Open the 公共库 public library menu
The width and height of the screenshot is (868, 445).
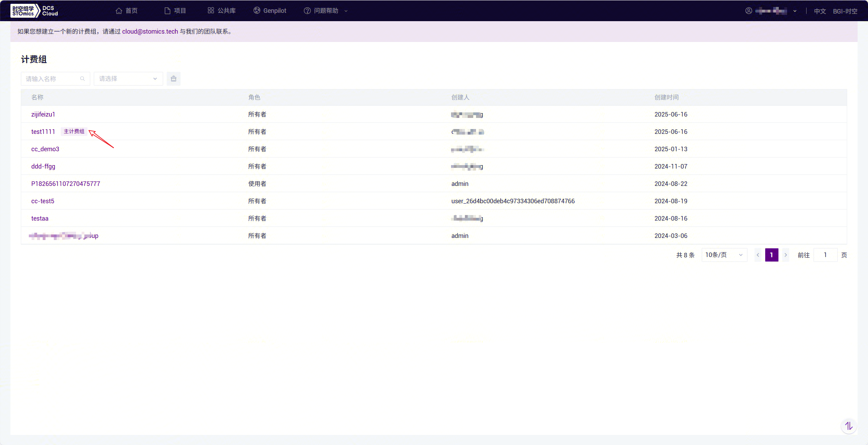tap(222, 11)
